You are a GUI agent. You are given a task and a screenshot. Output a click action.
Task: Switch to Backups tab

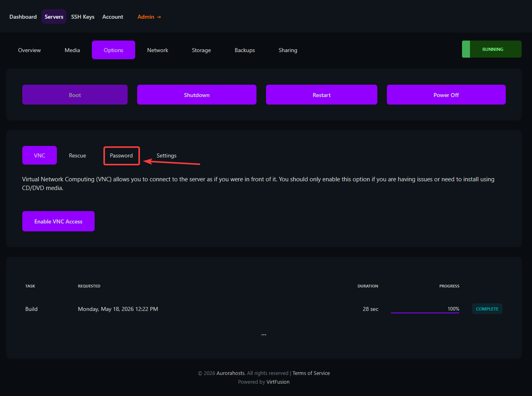[x=245, y=50]
